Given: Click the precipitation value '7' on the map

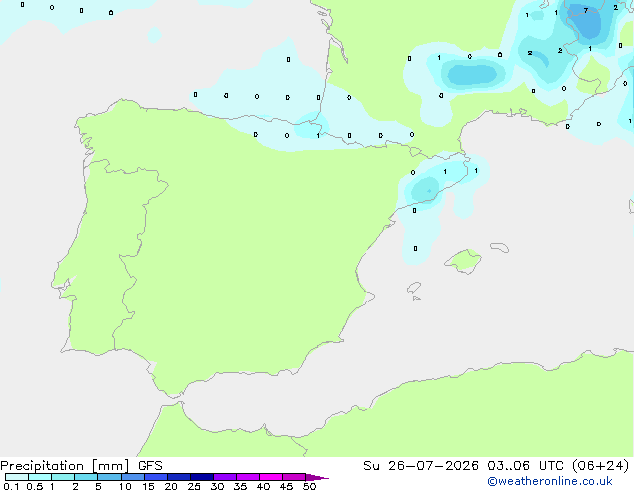Looking at the screenshot, I should click(x=586, y=11).
